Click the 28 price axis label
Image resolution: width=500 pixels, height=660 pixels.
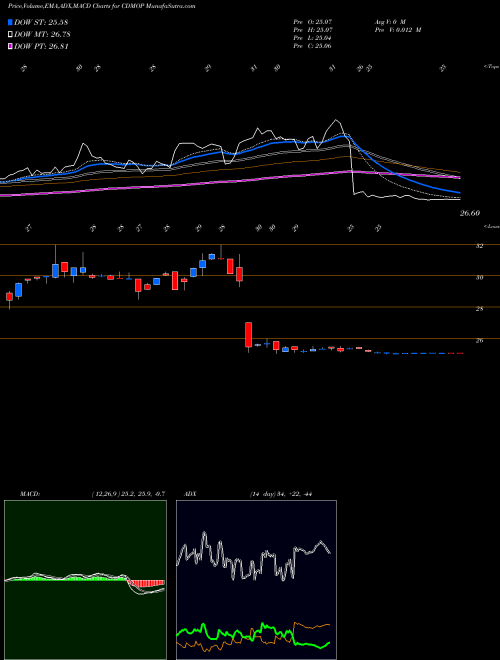(x=480, y=309)
